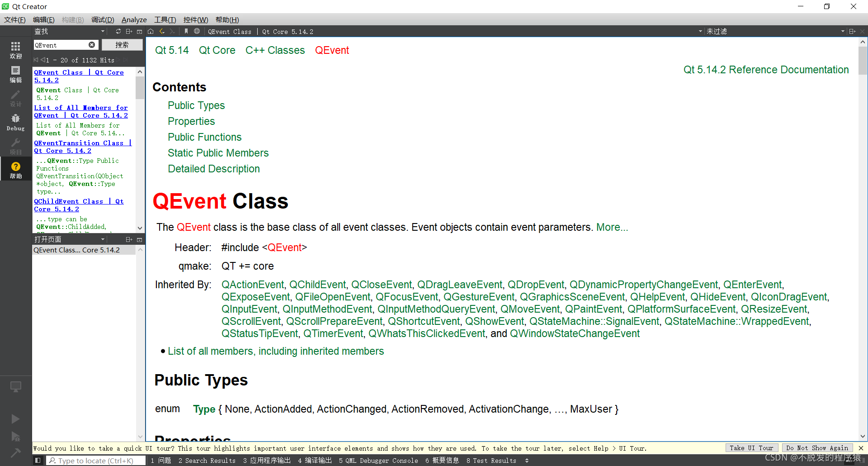Switch to Welcome mode (欢迎) in sidebar
The image size is (868, 466).
pos(16,50)
